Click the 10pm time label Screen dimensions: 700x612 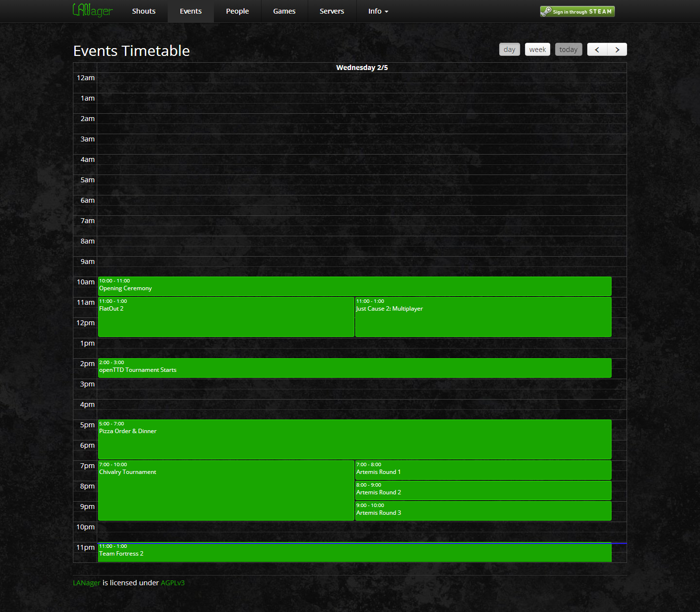tap(86, 527)
